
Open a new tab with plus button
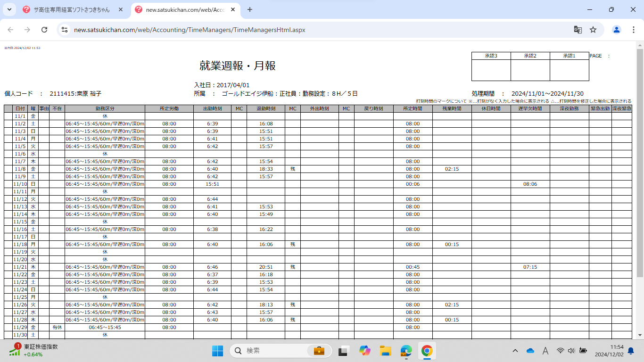point(250,9)
